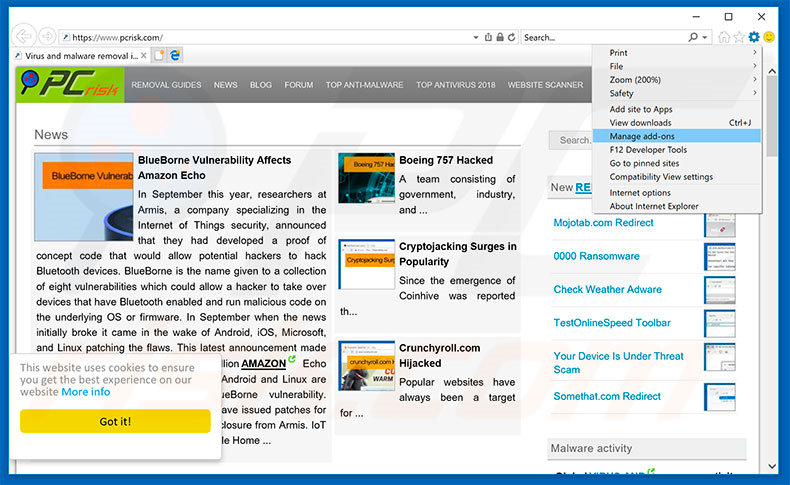This screenshot has height=485, width=790.
Task: Open Boeing 757 Hacked headline
Action: tap(446, 160)
